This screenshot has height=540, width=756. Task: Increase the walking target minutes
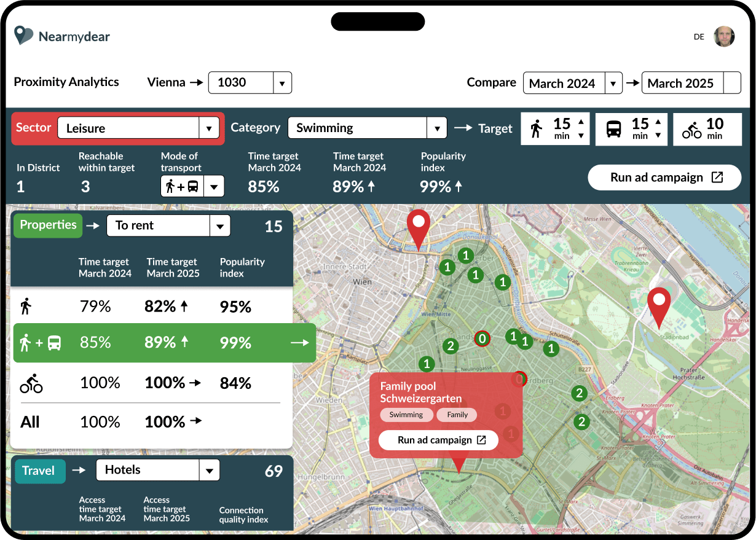(581, 121)
